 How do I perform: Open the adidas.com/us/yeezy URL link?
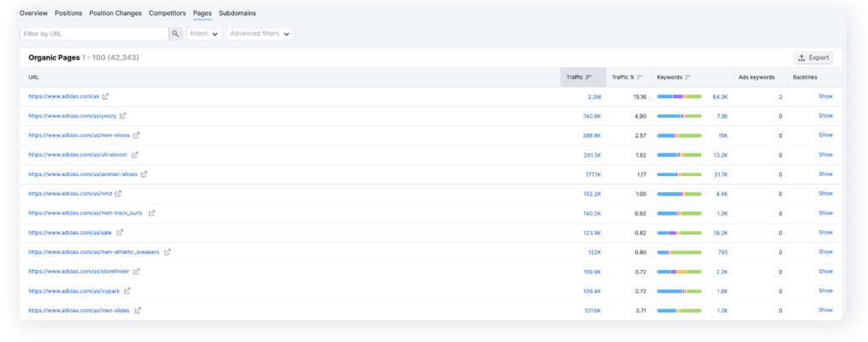pos(73,116)
